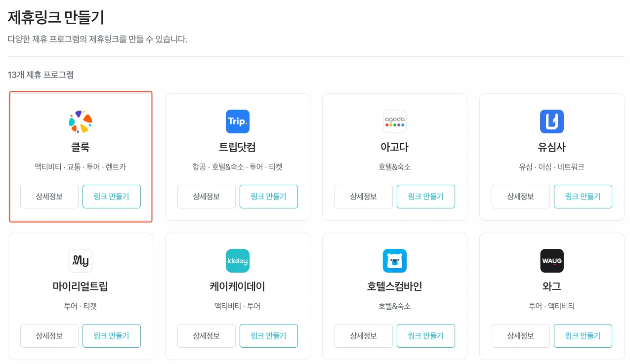Image resolution: width=630 pixels, height=364 pixels.
Task: Click the Klook logo icon
Action: (x=81, y=121)
